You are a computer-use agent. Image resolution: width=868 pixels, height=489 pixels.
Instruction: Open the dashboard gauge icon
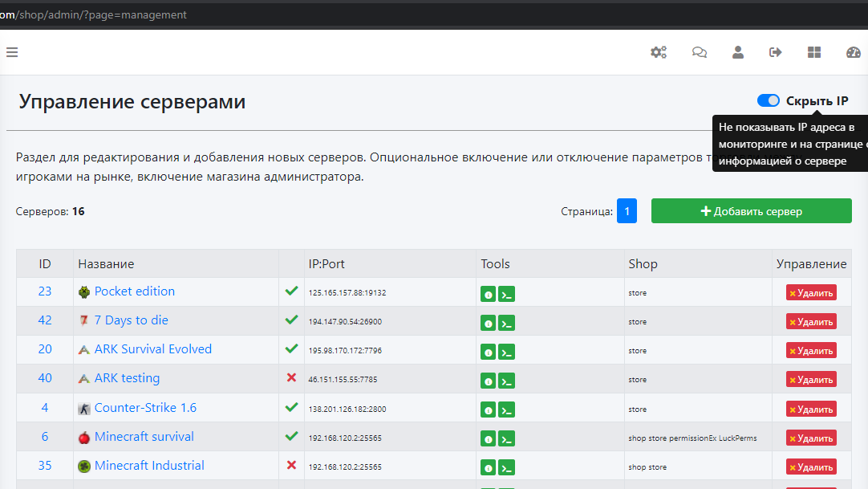(854, 52)
